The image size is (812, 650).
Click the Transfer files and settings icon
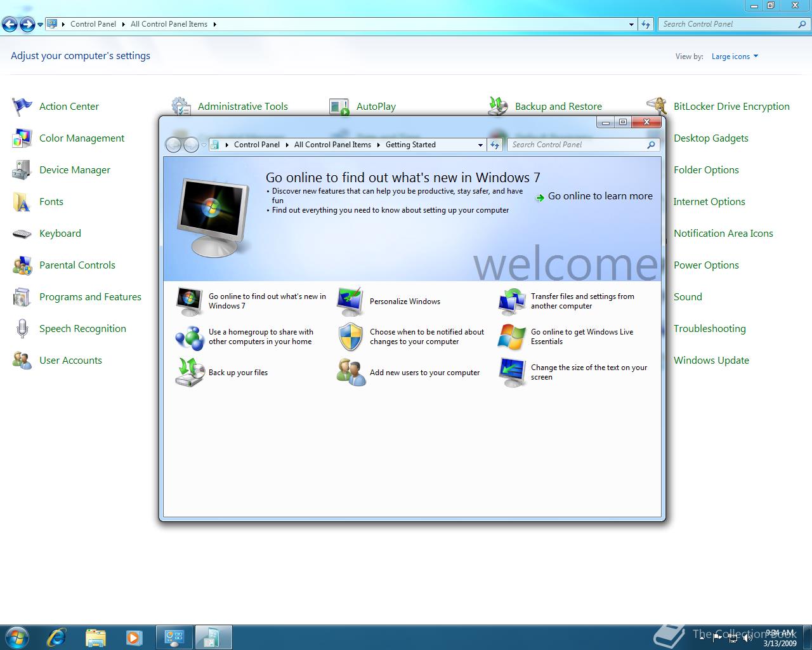(511, 302)
